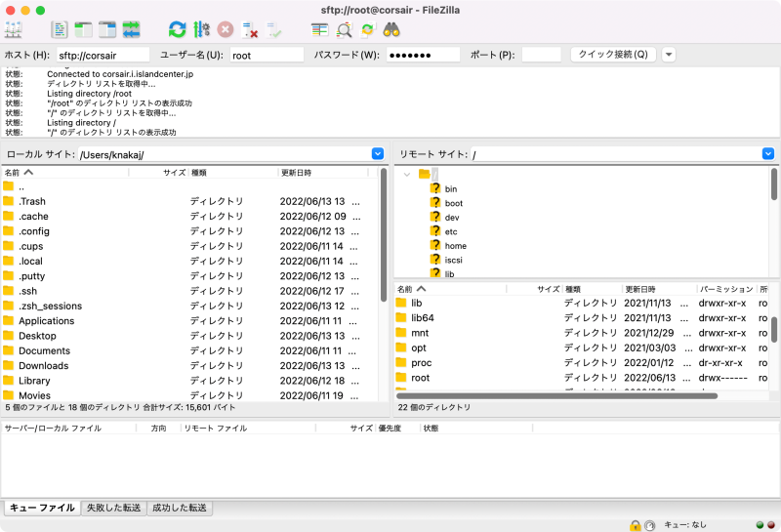The height and width of the screenshot is (532, 781).
Task: Toggle the message log display icon
Action: (x=60, y=30)
